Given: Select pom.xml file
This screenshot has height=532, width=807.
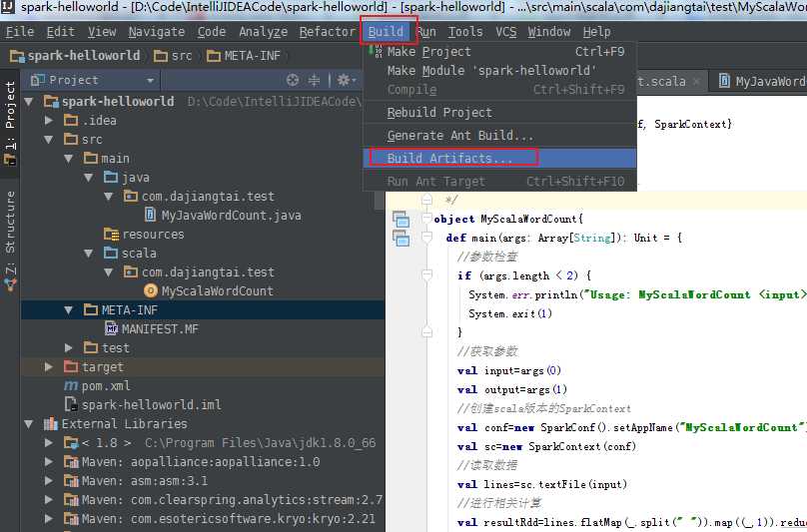Looking at the screenshot, I should coord(106,386).
